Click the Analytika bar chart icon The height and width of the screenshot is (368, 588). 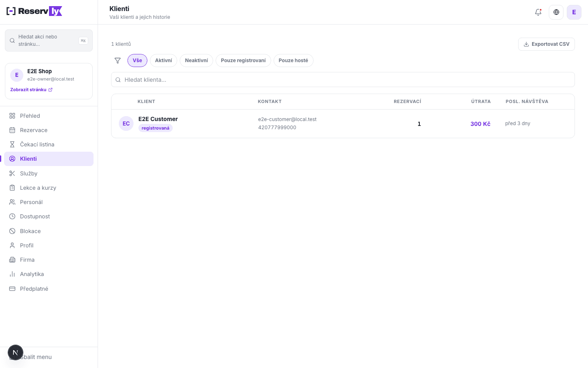tap(12, 274)
